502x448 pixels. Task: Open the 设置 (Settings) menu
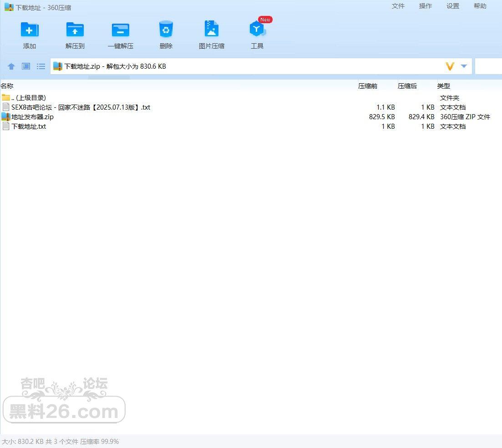[452, 6]
